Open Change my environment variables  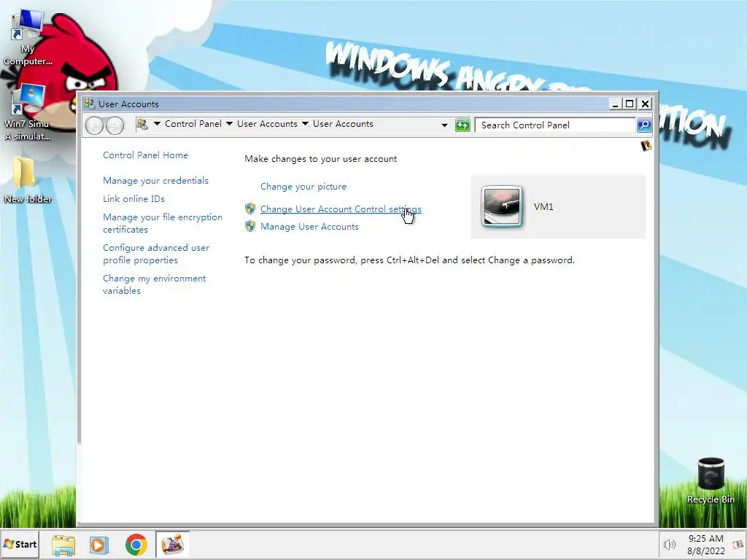(x=155, y=284)
